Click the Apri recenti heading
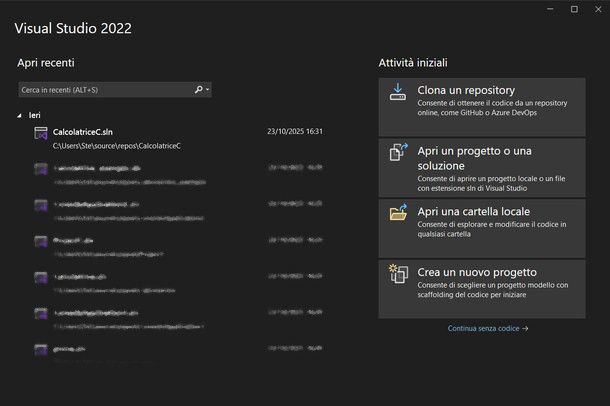The image size is (610, 406). point(46,63)
